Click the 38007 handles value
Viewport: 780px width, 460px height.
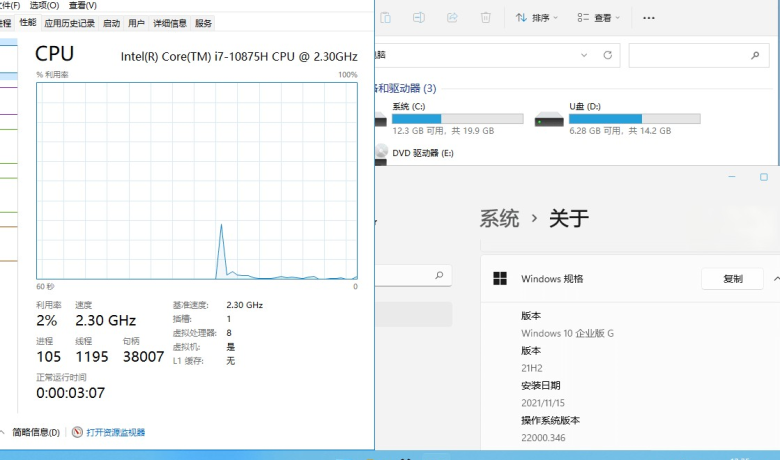[143, 357]
